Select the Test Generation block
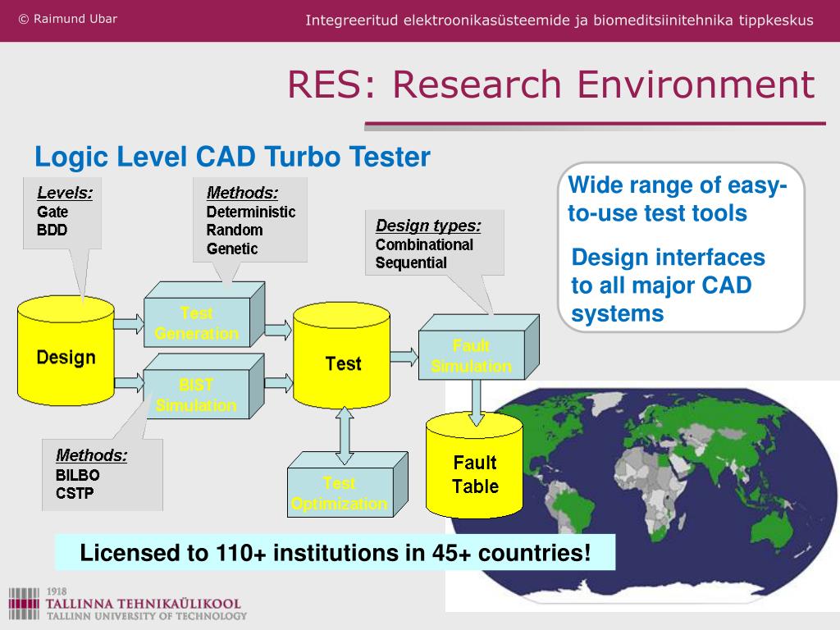The image size is (840, 630). pyautogui.click(x=197, y=323)
